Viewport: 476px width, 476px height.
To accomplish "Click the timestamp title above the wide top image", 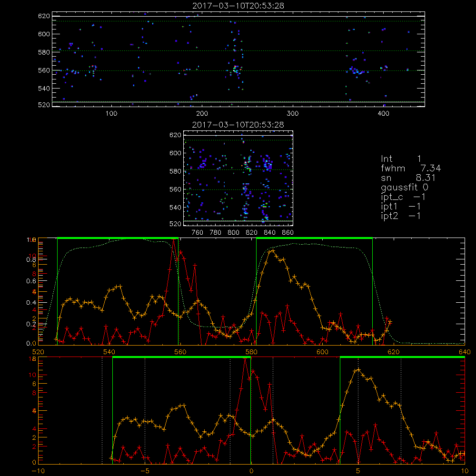I will click(238, 6).
